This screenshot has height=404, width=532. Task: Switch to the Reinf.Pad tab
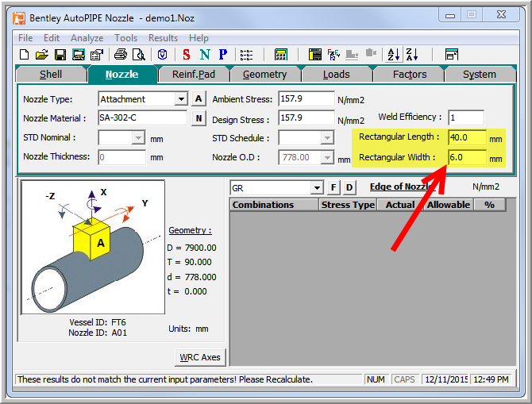(x=194, y=75)
